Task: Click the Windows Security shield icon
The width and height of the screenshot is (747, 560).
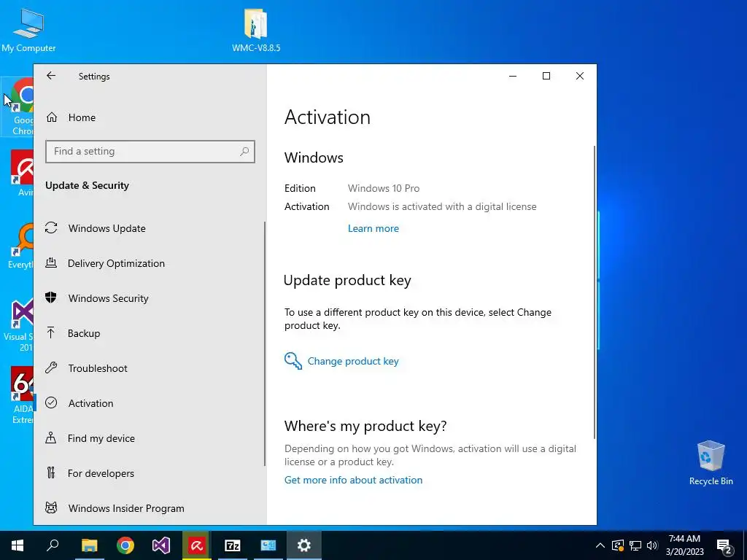Action: (x=51, y=297)
